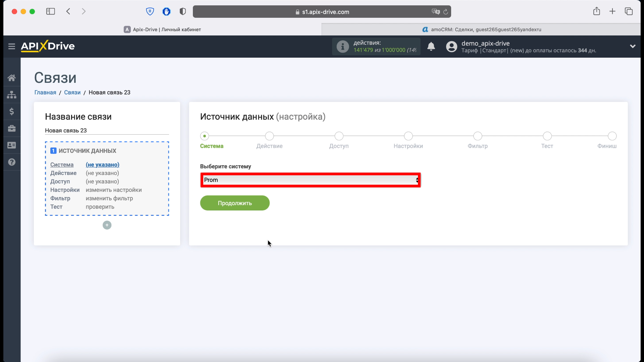Open a new tab with plus icon
644x362 pixels.
point(612,11)
